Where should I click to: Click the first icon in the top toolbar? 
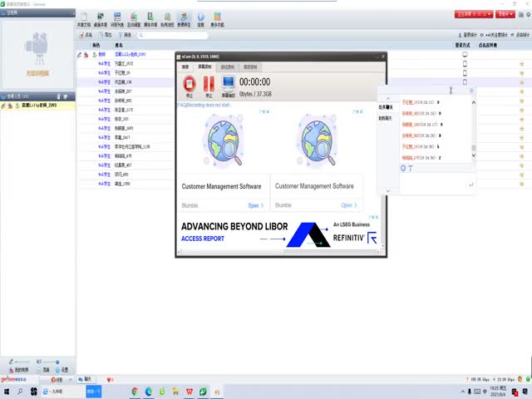click(83, 17)
